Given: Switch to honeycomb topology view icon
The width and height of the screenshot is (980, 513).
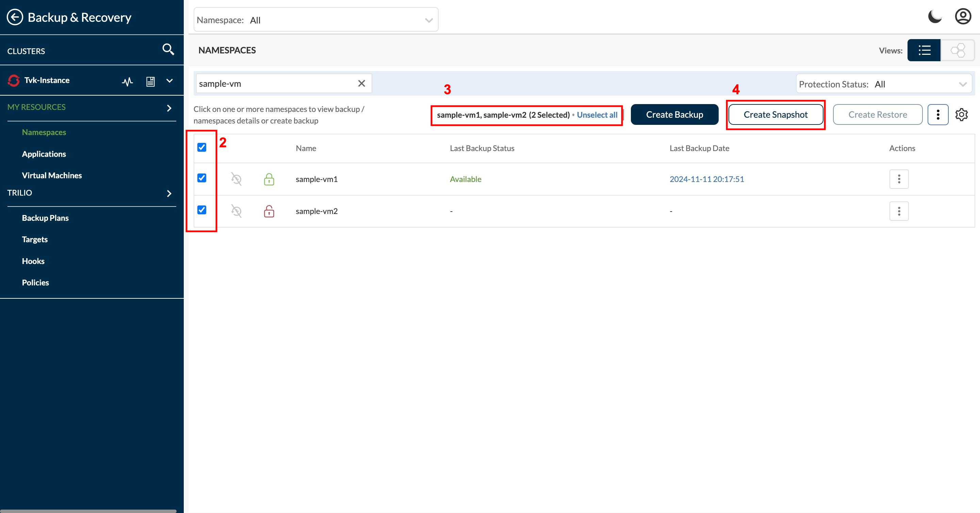Looking at the screenshot, I should click(x=958, y=50).
